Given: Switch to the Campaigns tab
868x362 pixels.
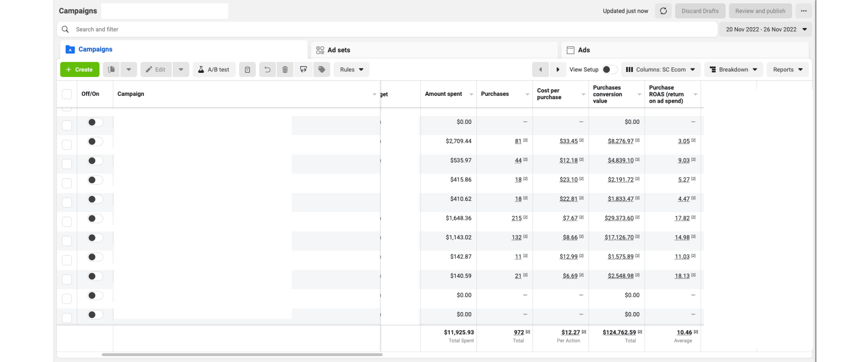Looking at the screenshot, I should tap(184, 49).
